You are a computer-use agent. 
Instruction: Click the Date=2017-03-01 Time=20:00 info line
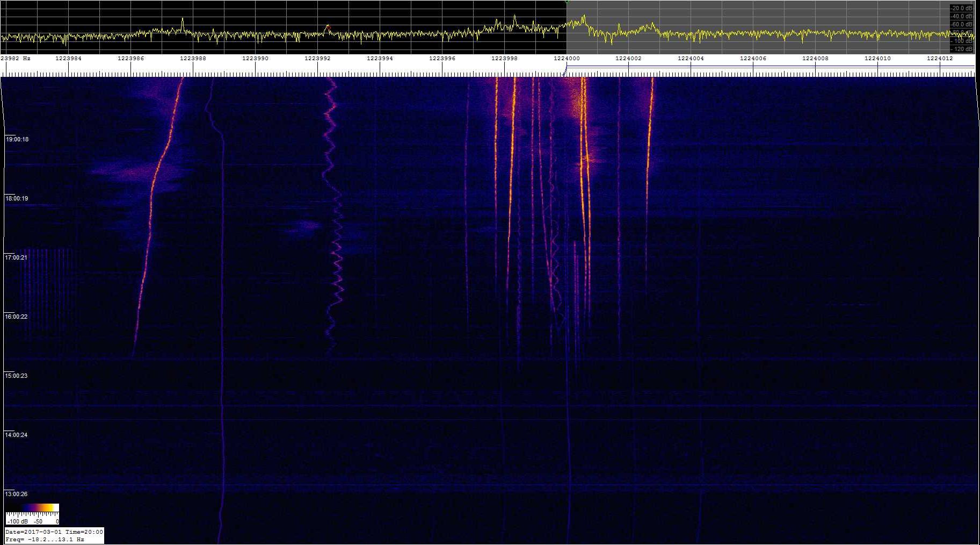(x=54, y=532)
